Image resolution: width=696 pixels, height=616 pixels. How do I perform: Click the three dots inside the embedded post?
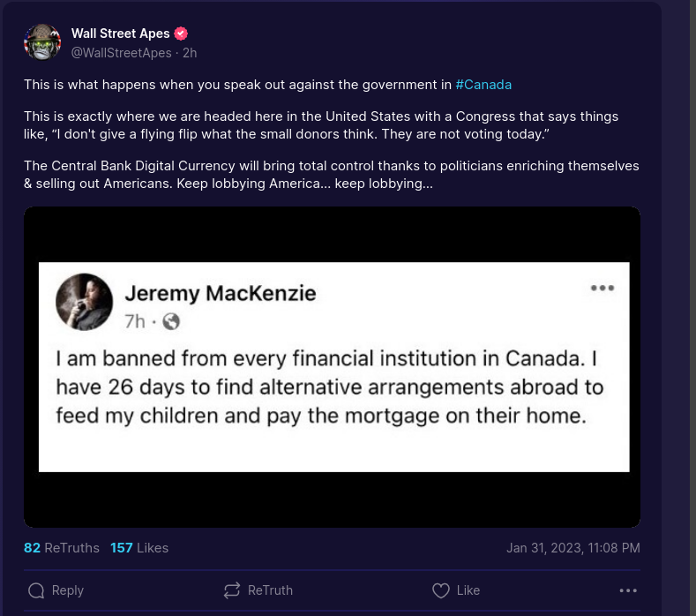click(x=602, y=288)
